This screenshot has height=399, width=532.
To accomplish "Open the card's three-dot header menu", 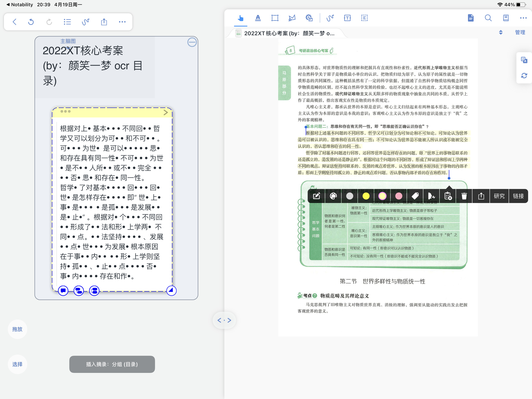I will click(x=65, y=111).
